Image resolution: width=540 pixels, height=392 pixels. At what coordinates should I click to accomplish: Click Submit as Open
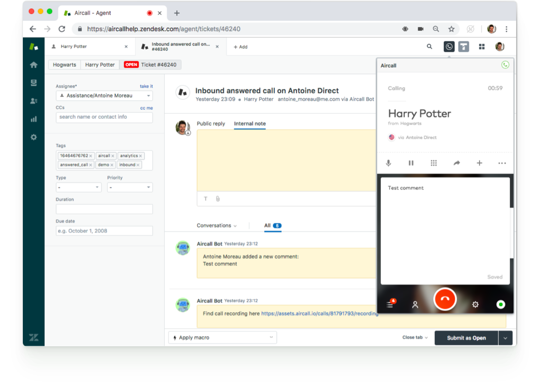(x=466, y=338)
